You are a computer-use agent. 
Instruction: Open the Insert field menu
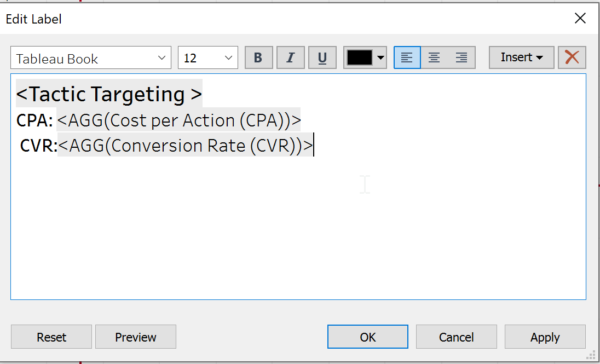tap(522, 58)
